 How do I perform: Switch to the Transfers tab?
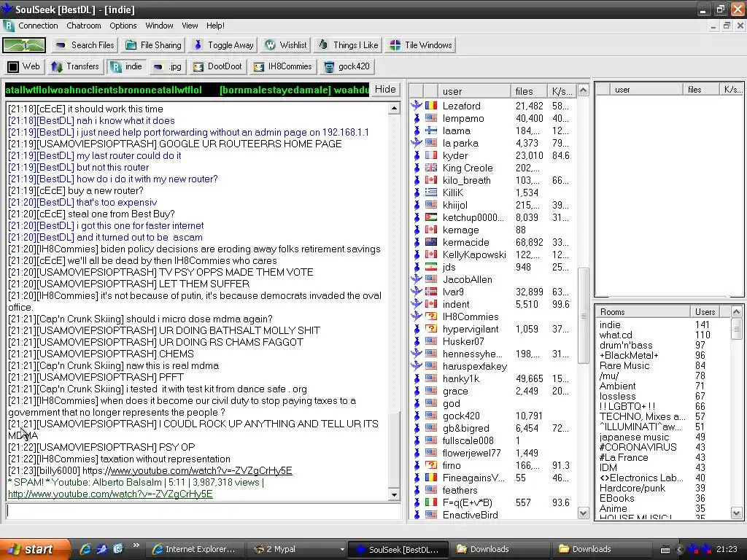coord(75,66)
